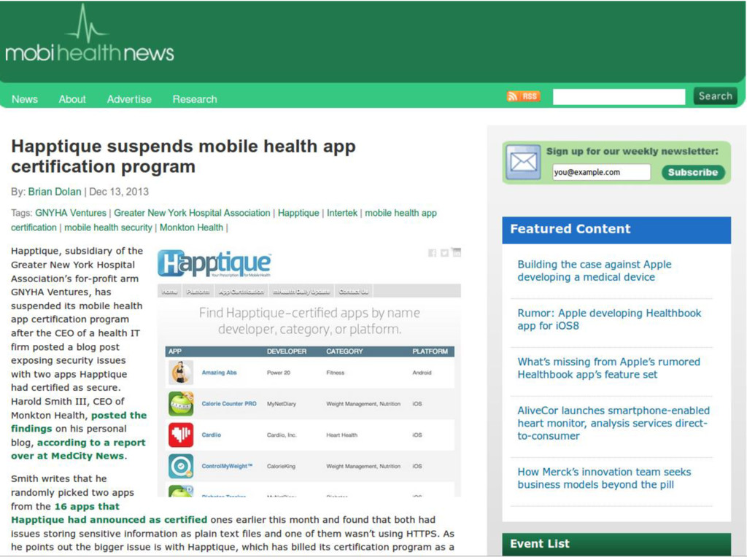
Task: Click the ControlMyWeight app icon
Action: click(x=181, y=466)
